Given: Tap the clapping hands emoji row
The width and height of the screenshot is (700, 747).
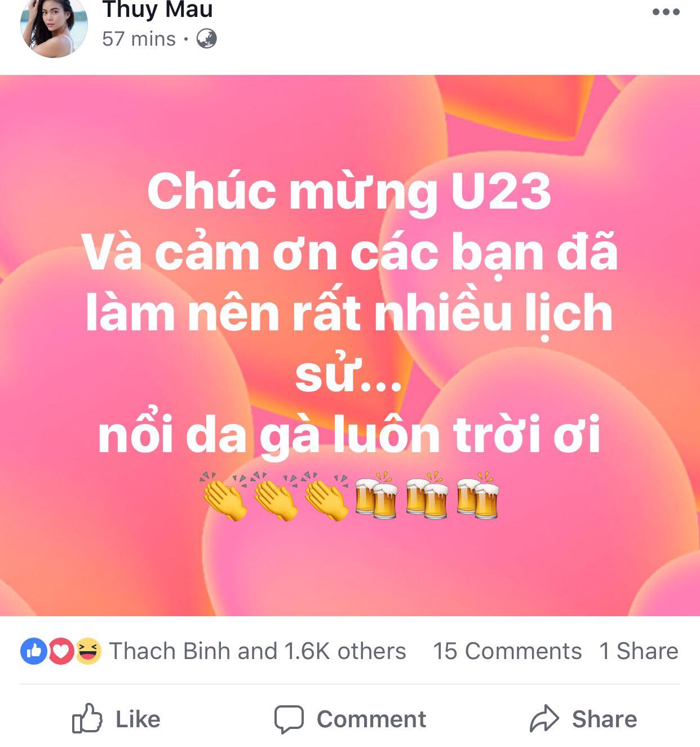Looking at the screenshot, I should pos(276,496).
